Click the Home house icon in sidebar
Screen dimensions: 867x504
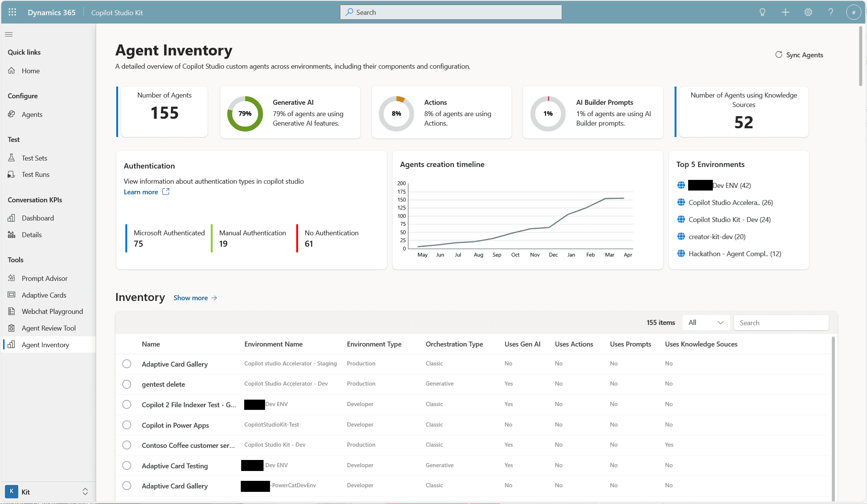pyautogui.click(x=11, y=71)
